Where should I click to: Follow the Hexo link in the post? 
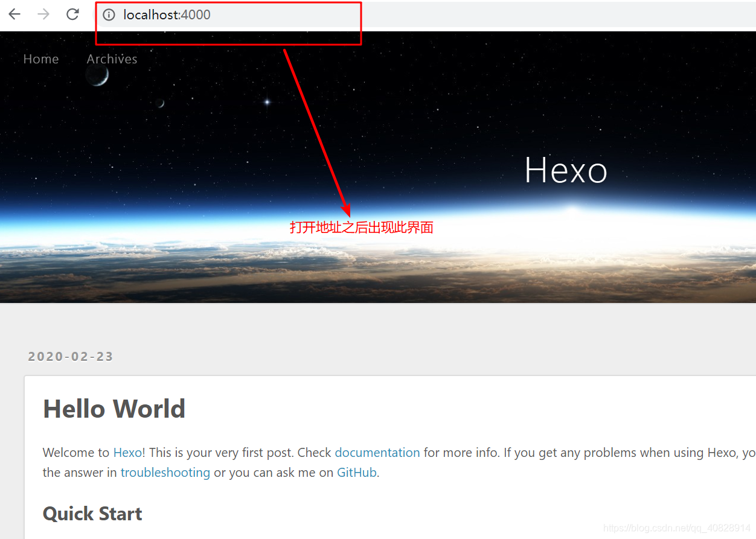(x=127, y=453)
